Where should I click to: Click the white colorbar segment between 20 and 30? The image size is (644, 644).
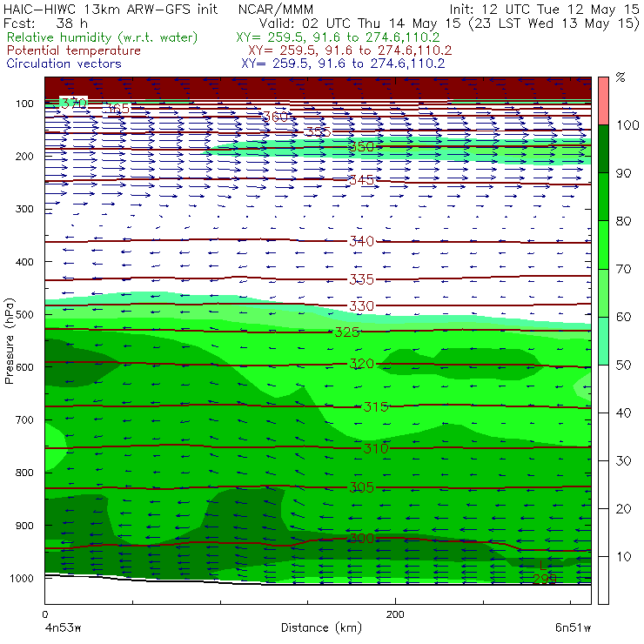coord(603,485)
